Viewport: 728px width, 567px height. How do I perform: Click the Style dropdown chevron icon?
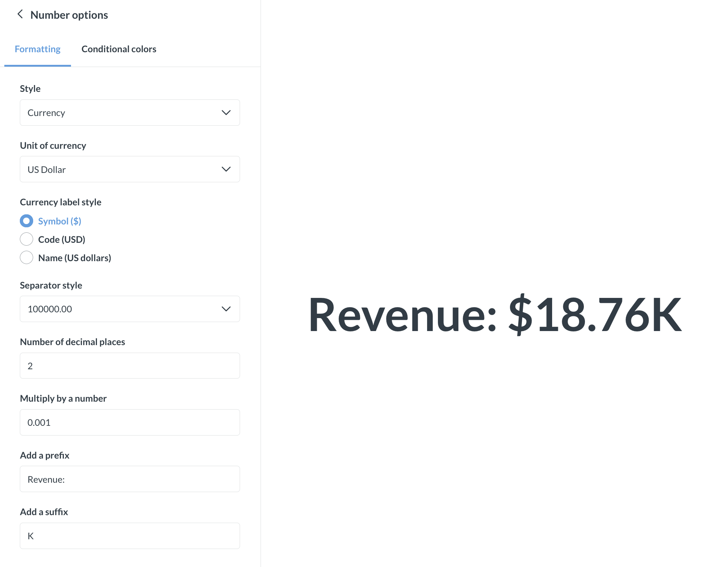tap(226, 113)
